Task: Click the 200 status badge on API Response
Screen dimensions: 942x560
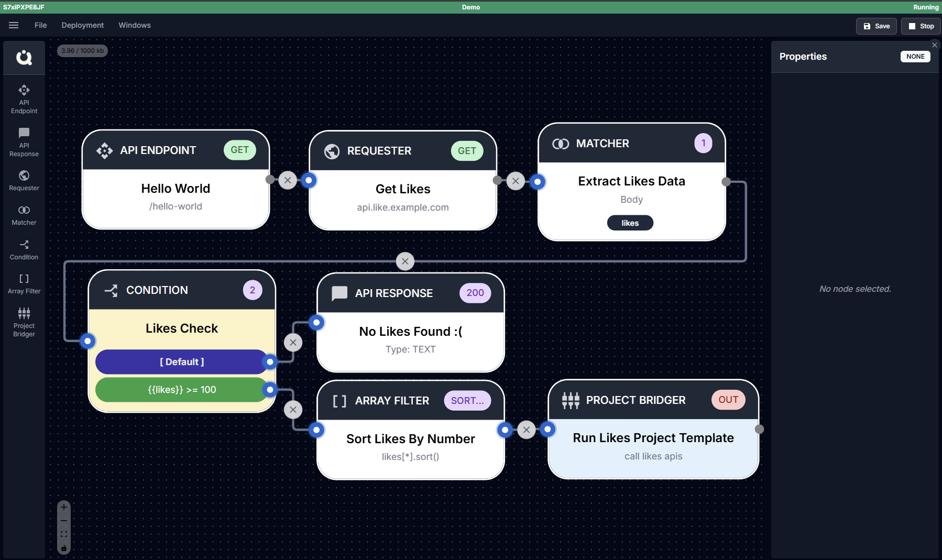Action: (x=475, y=293)
